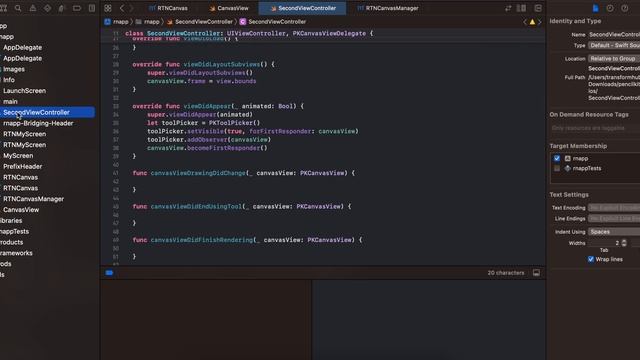Open the Issue navigator warning triangle
640x360 pixels.
coord(33,8)
